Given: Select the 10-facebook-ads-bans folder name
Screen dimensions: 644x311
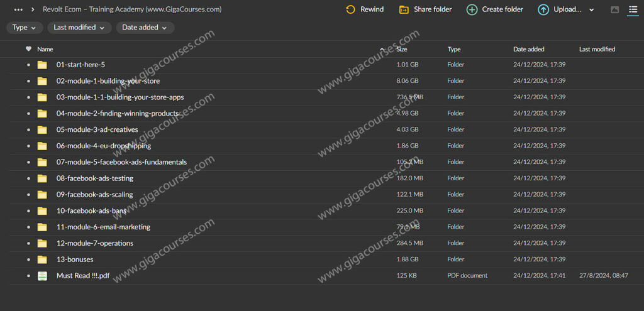Looking at the screenshot, I should 92,211.
